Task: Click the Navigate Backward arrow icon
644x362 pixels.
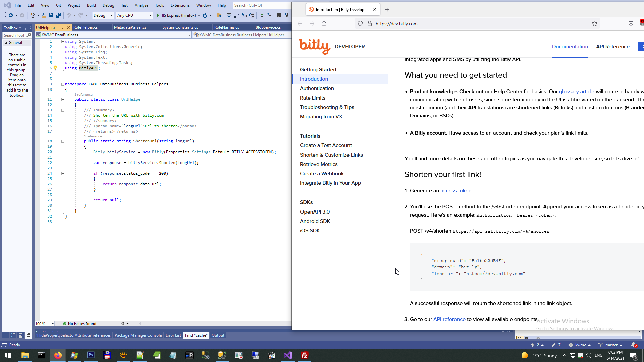Action: pos(10,15)
